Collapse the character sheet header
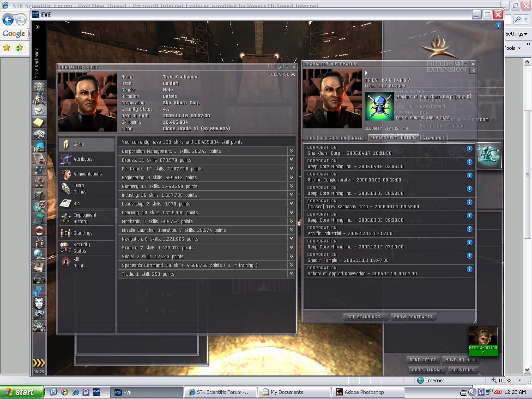 282,74
